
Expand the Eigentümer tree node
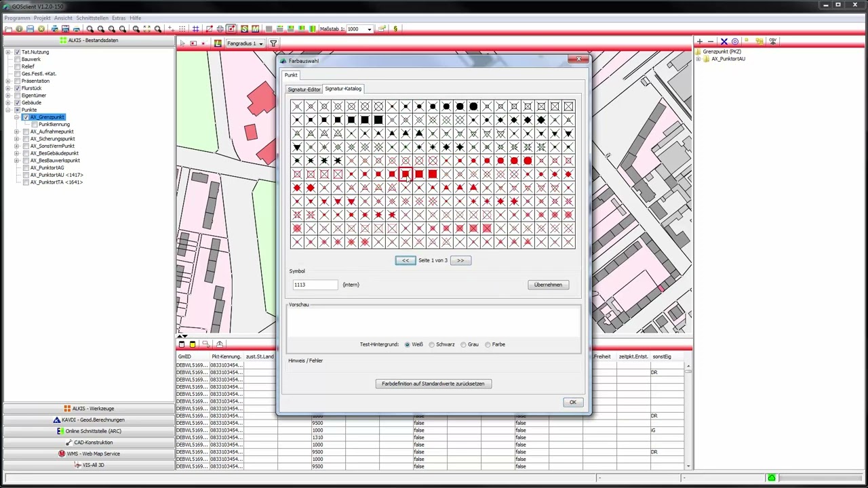pos(8,96)
